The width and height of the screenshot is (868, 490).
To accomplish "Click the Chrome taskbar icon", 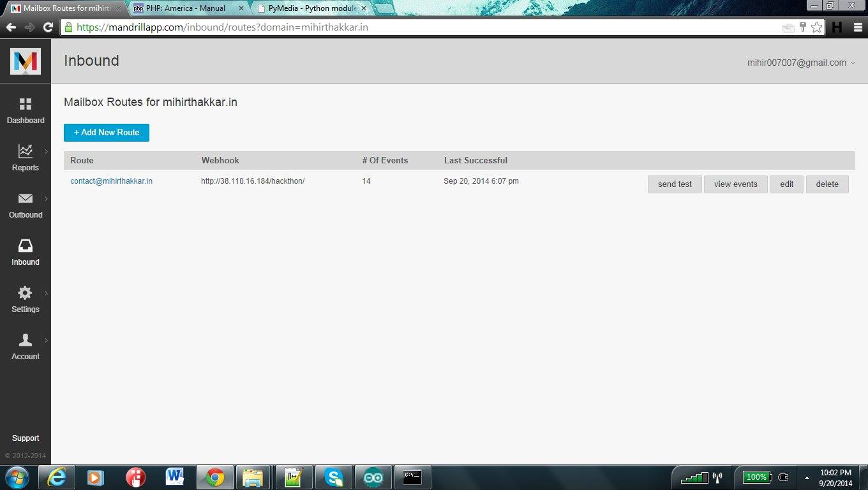I will [x=214, y=477].
